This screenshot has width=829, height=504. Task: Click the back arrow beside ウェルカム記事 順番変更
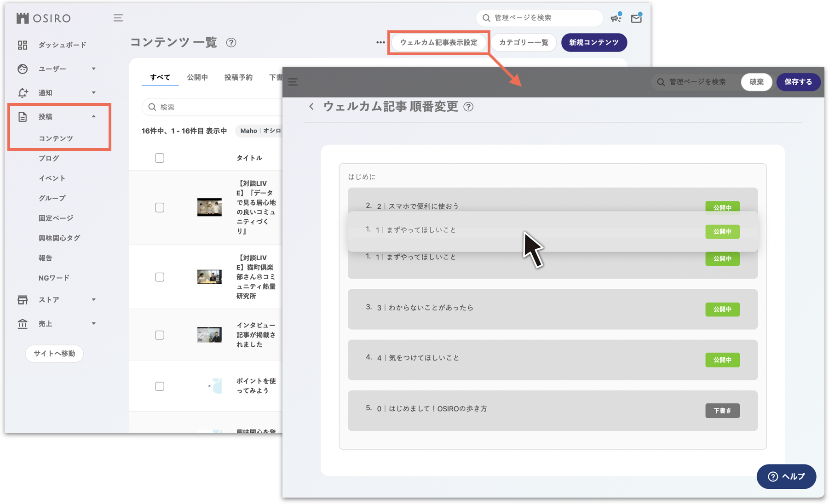pos(312,107)
